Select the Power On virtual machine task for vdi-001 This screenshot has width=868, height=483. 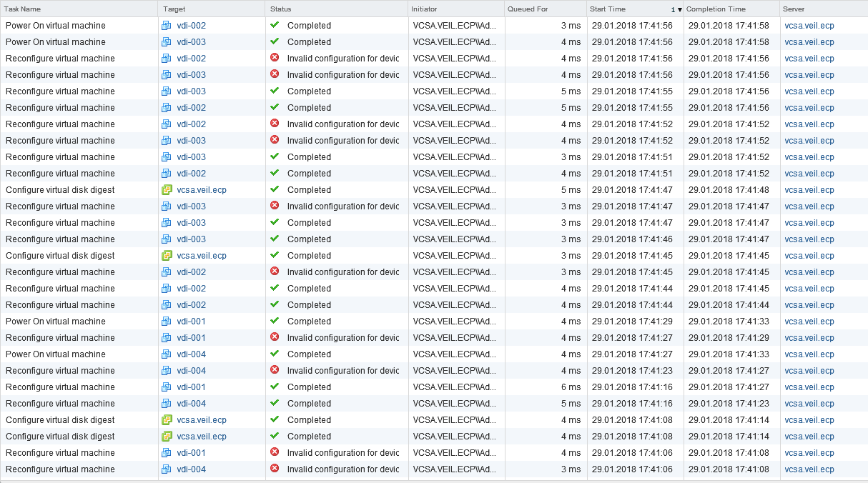[x=56, y=322]
